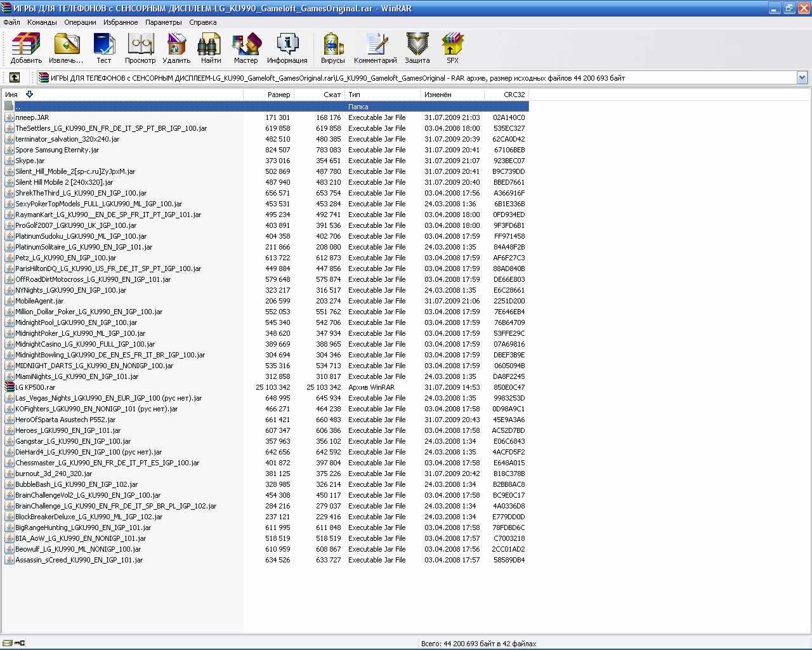Click the WinRAR archive icon of LG KP500.rar
Image resolution: width=812 pixels, height=650 pixels.
[10, 387]
